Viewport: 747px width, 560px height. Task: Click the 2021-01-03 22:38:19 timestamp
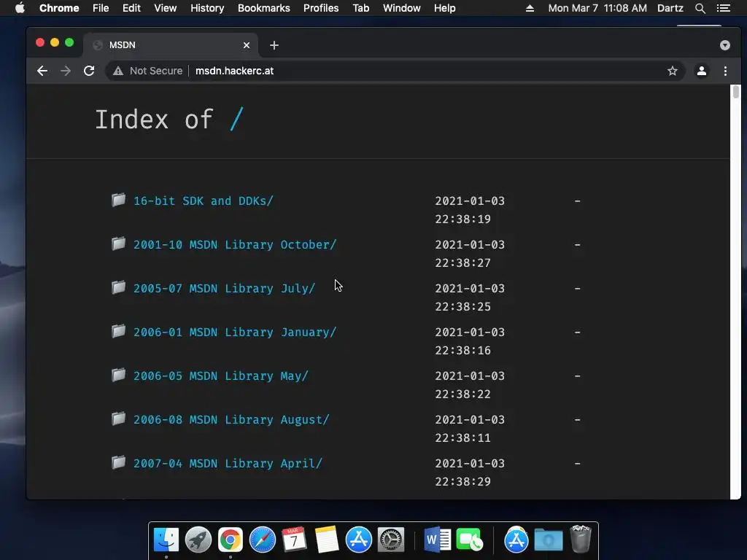[470, 210]
